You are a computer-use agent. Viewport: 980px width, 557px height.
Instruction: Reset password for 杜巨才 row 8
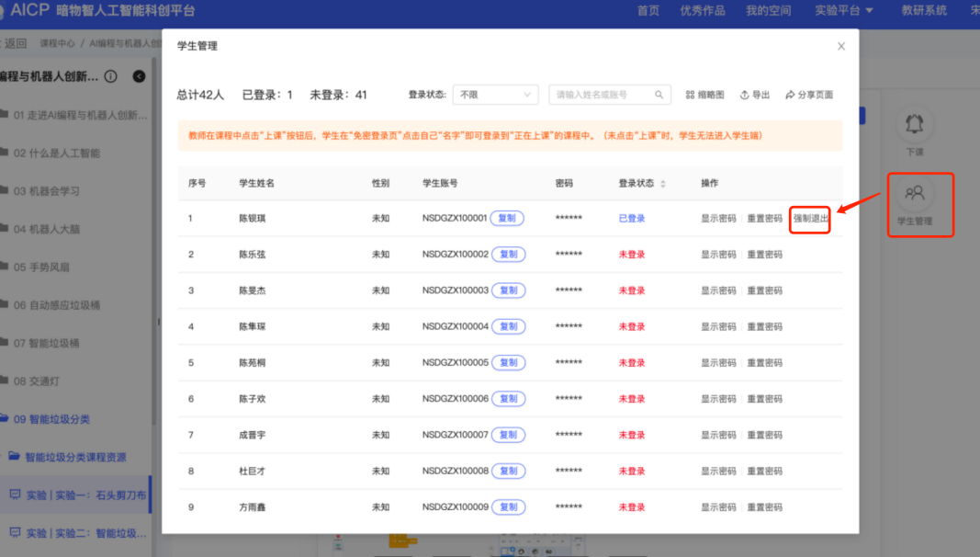coord(765,471)
